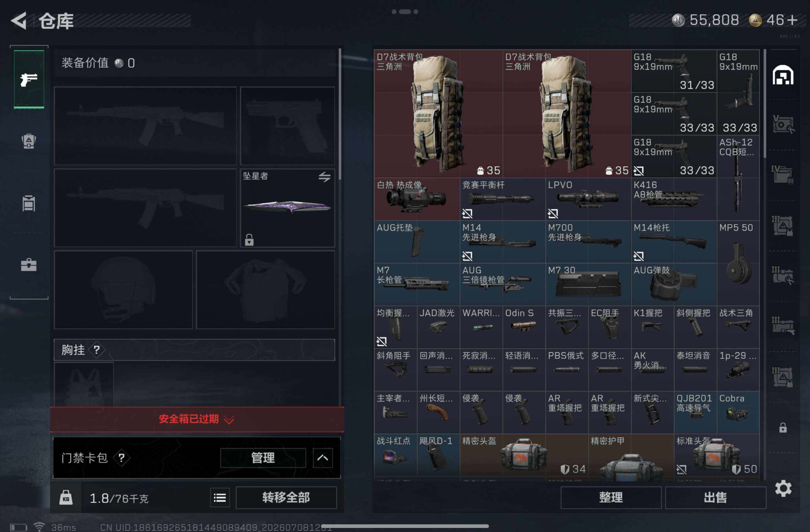Select the Cobra sight item
Screen dimensions: 810x532
point(738,412)
